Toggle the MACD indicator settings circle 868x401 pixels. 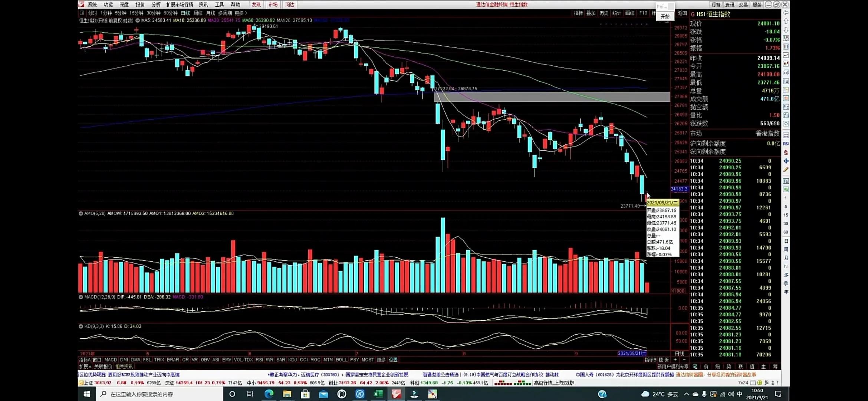80,297
